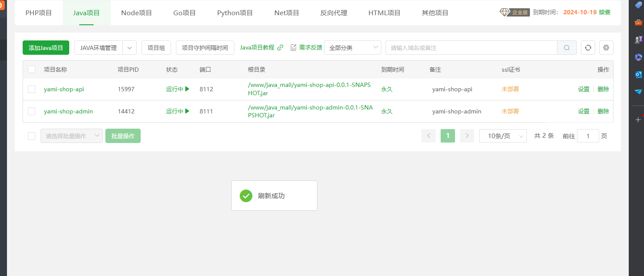Open Outlook from the right edge sidebar
The image size is (644, 276).
pyautogui.click(x=638, y=74)
